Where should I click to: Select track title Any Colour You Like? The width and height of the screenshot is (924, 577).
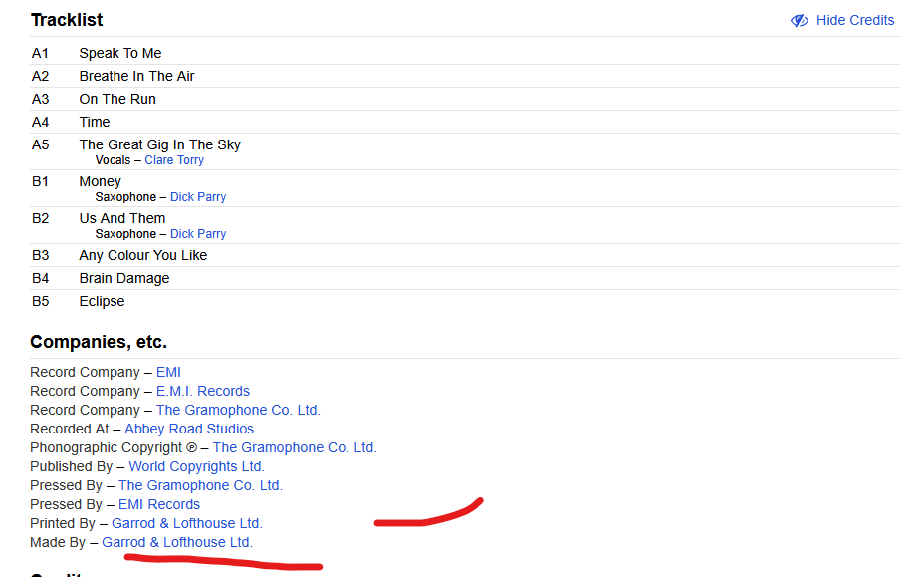pos(143,255)
